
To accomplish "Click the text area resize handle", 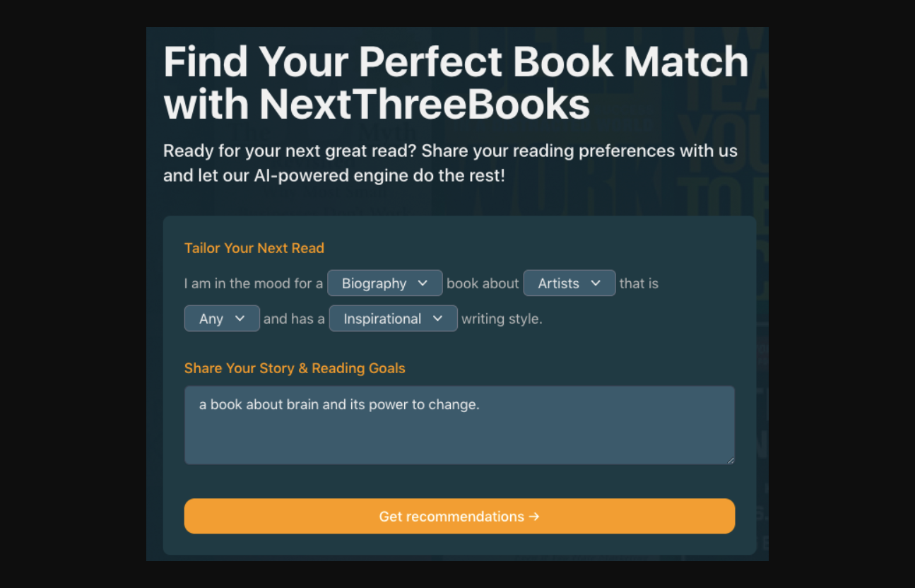I will pyautogui.click(x=731, y=460).
